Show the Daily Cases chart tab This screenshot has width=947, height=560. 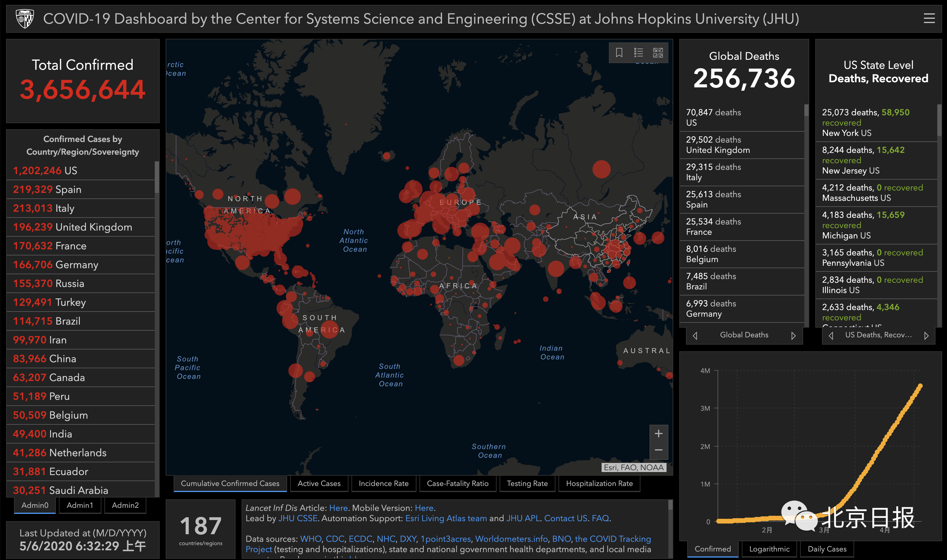827,549
